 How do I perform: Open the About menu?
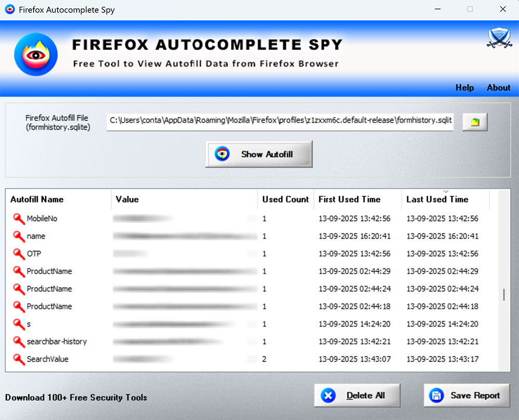click(x=498, y=88)
